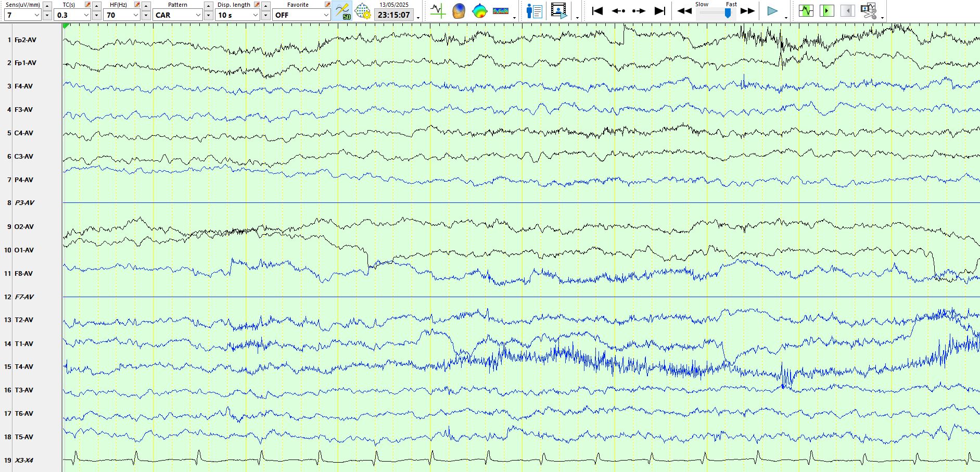Expand the options arrow after spectrogram icon

[x=514, y=18]
